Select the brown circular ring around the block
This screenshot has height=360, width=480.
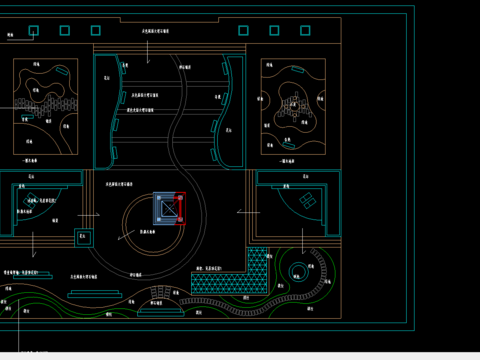[x=153, y=224]
